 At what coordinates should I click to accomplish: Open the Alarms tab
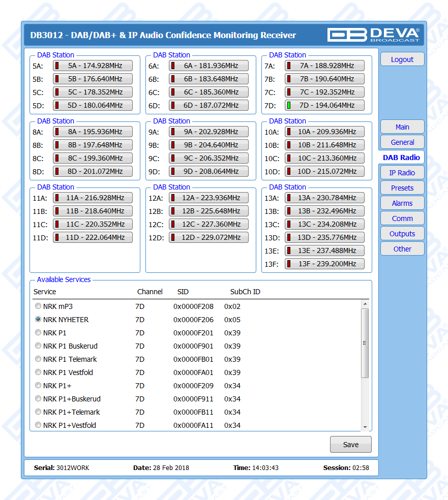point(402,203)
